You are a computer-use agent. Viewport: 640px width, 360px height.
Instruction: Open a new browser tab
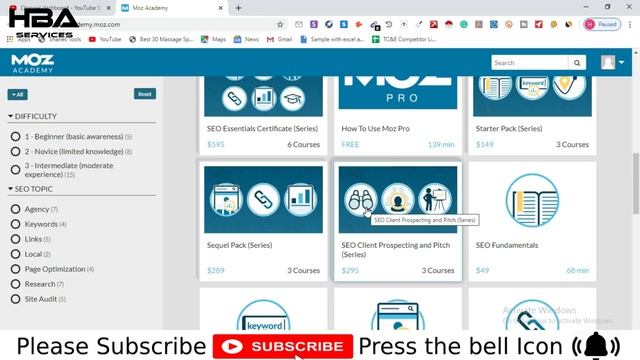(238, 8)
